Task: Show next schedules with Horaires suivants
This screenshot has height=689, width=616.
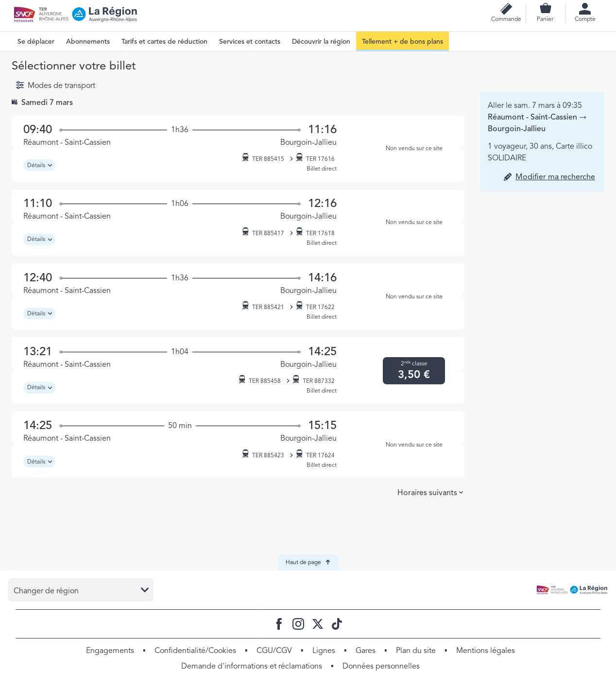Action: tap(430, 493)
